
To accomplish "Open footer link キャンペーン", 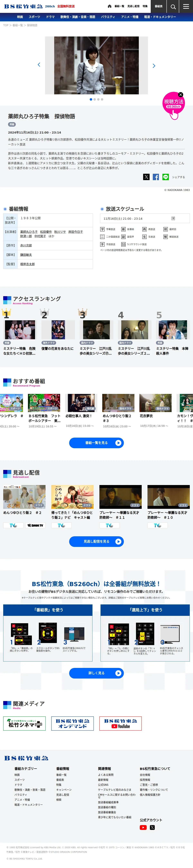I will 64,790.
